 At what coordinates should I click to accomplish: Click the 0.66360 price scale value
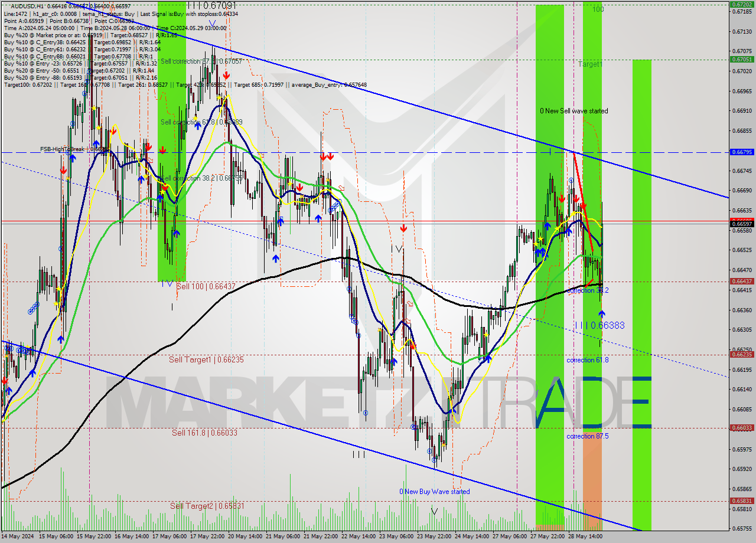[x=741, y=310]
